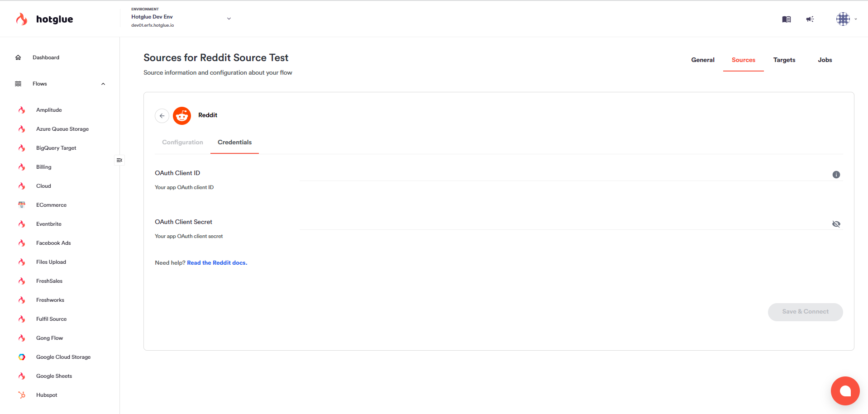Collapse the Flows section chevron
Screen dimensions: 868x414
(103, 84)
